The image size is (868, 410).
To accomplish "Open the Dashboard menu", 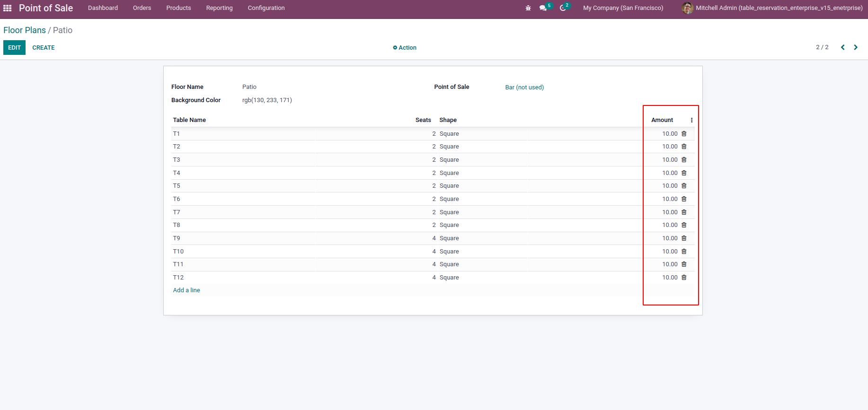I will (103, 8).
